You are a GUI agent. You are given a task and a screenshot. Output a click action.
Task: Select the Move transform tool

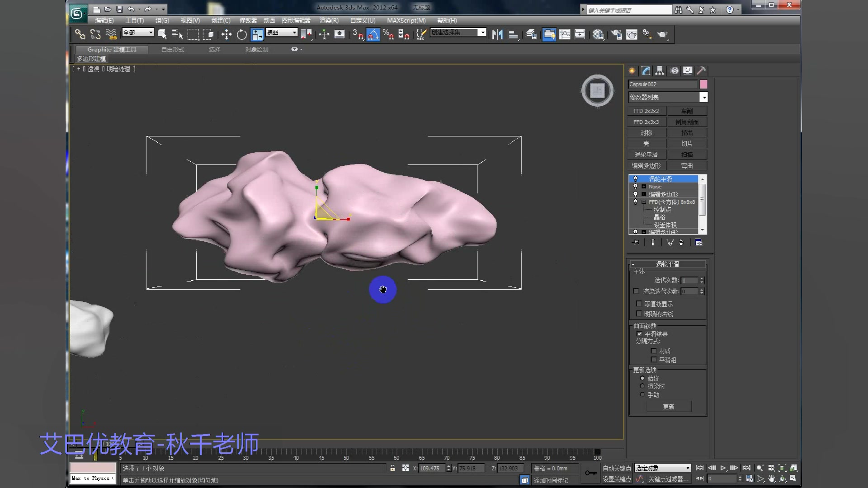coord(226,34)
